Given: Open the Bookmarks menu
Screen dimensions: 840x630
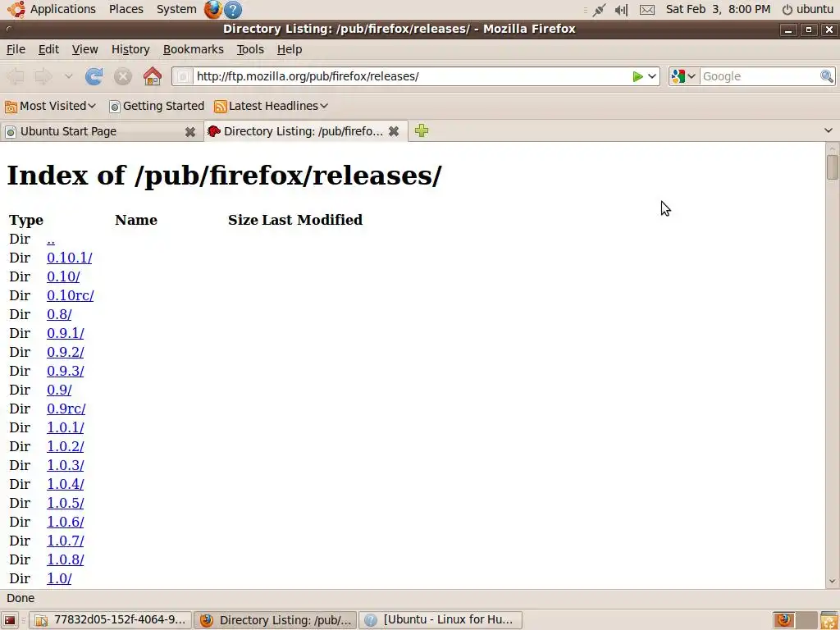Looking at the screenshot, I should click(x=193, y=49).
